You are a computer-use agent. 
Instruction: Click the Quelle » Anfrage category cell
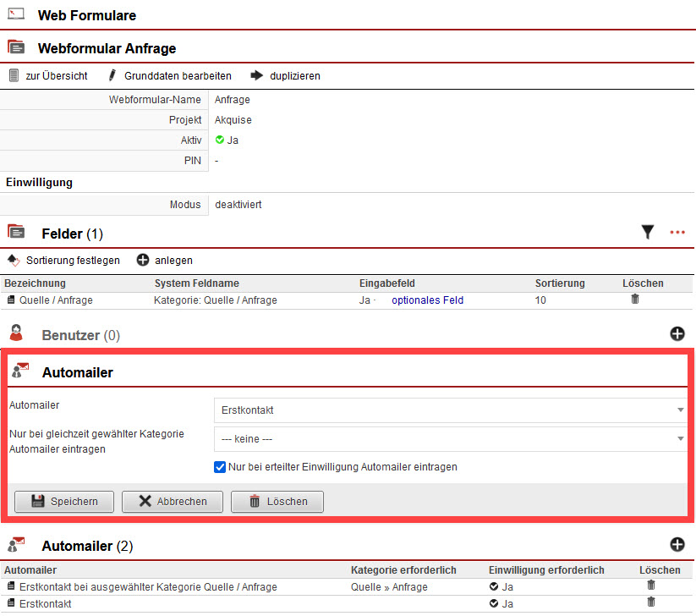(389, 587)
